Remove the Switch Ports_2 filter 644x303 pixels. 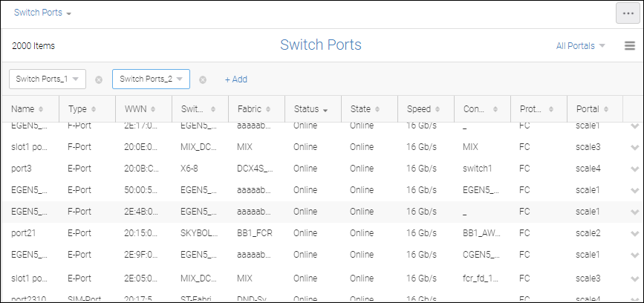click(x=203, y=79)
